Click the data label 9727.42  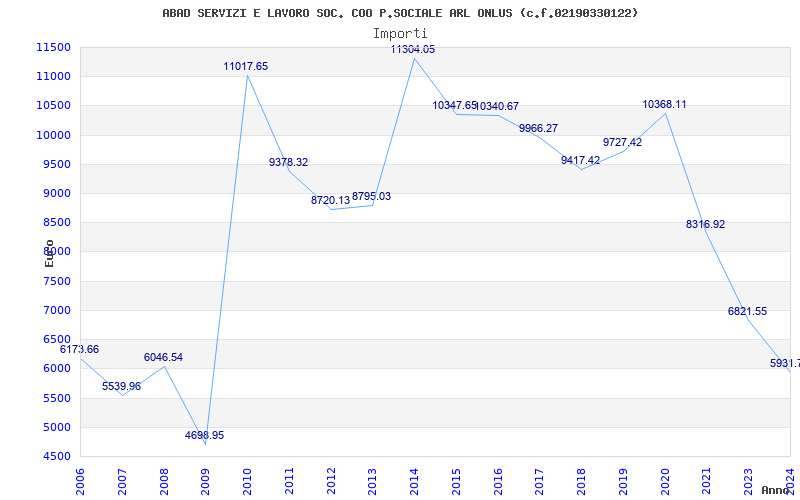[622, 142]
